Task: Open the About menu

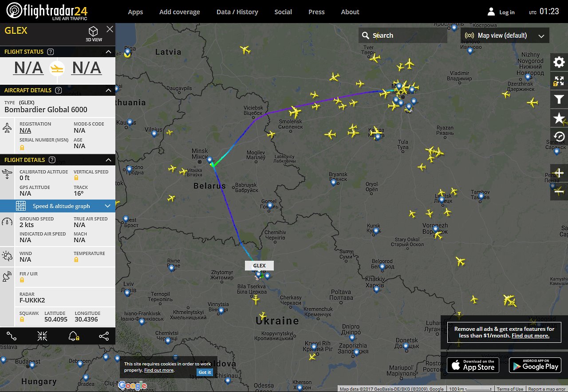Action: [350, 12]
